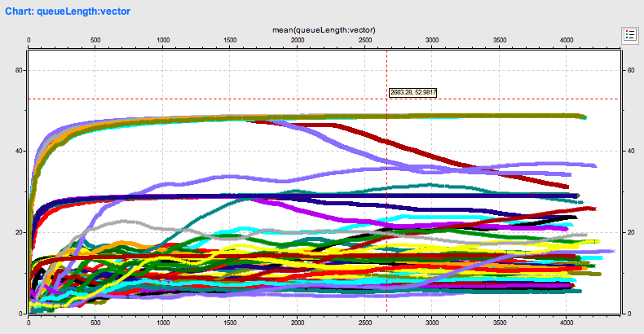The image size is (644, 334).
Task: Click the '4000' label on top axis
Action: [x=567, y=40]
